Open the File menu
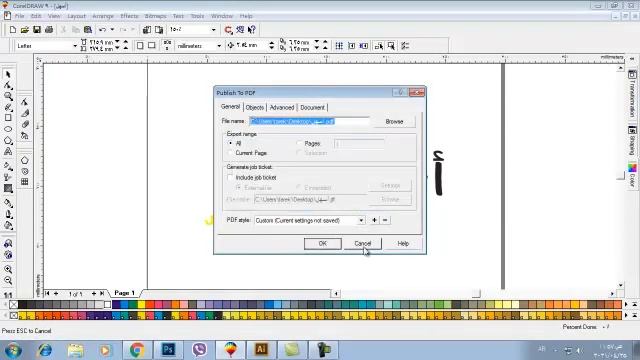 [x=19, y=16]
